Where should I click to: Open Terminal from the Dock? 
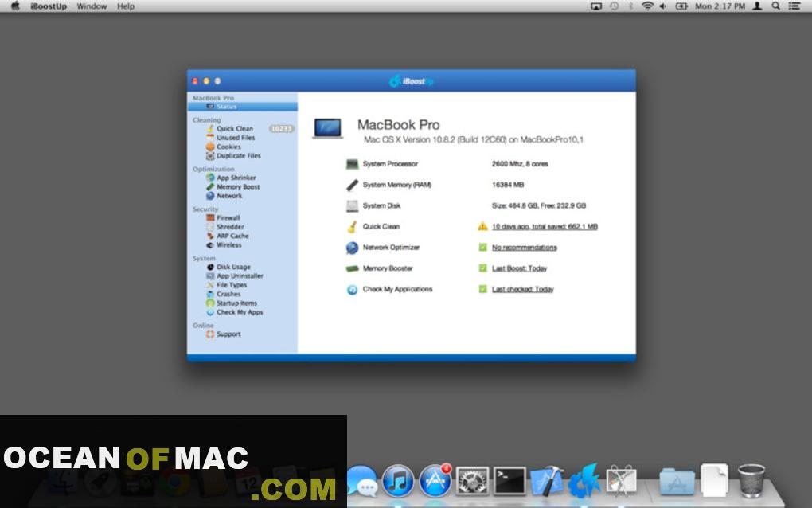pos(509,481)
